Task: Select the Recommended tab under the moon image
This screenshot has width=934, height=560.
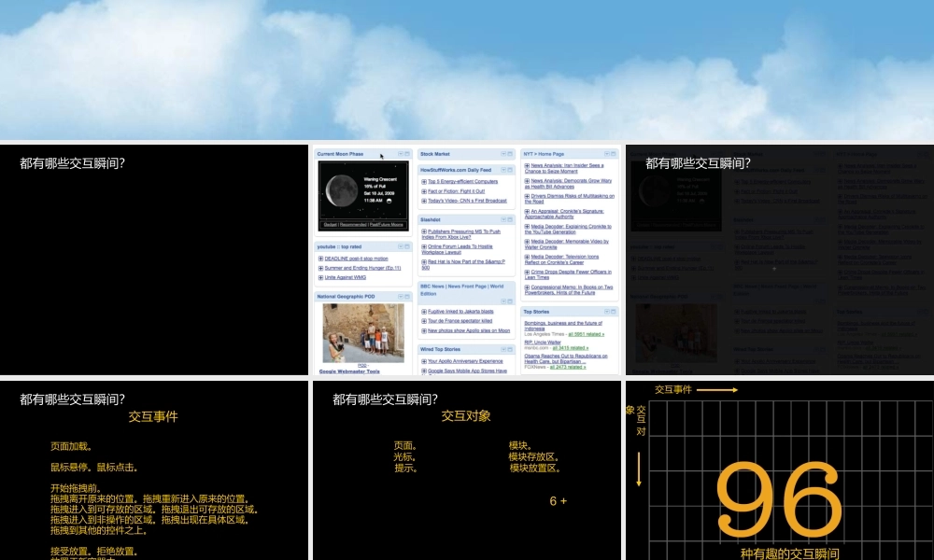Action: click(353, 225)
